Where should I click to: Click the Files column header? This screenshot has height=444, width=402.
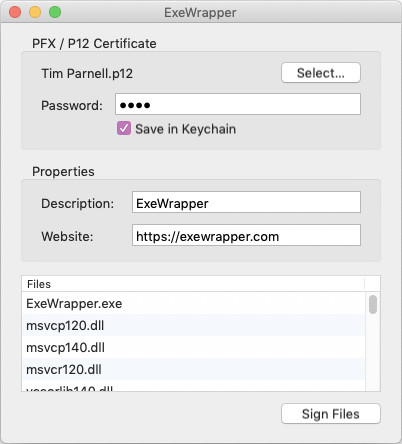pos(193,284)
